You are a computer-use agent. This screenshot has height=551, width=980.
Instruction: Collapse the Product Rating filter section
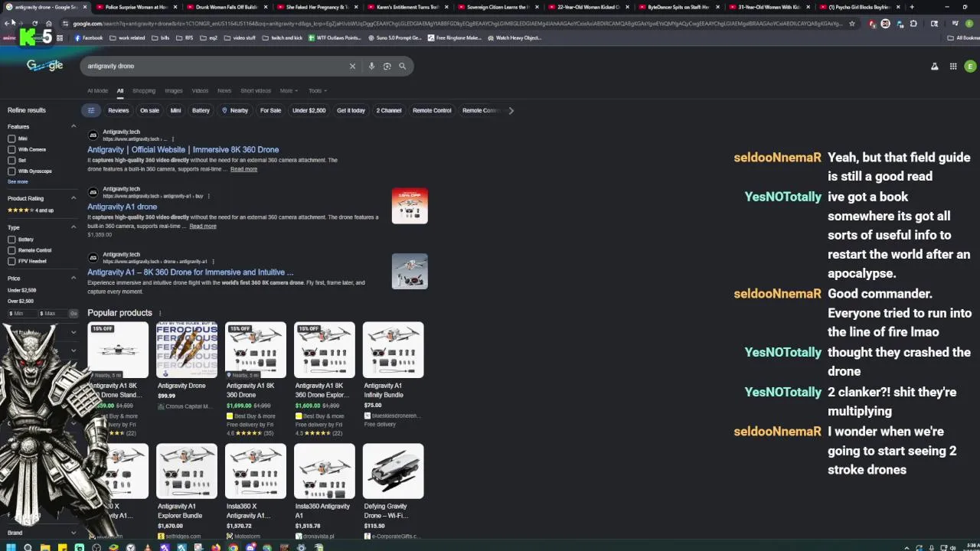coord(73,198)
